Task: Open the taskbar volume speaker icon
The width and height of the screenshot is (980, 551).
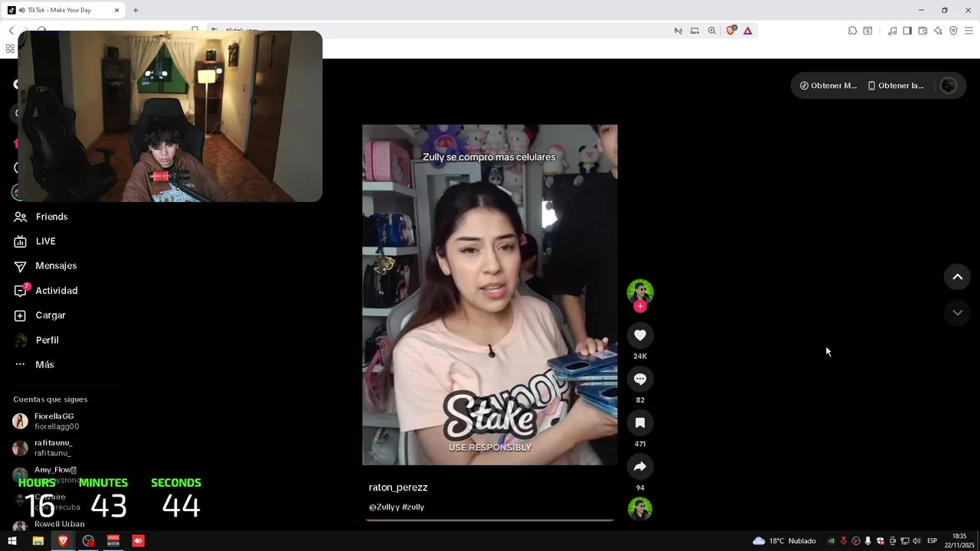Action: (x=916, y=541)
